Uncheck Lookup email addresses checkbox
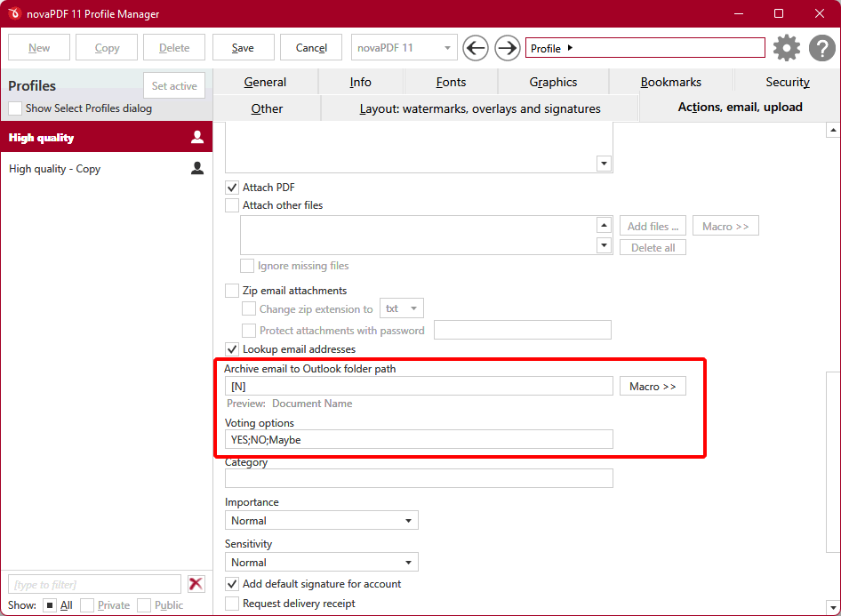Image resolution: width=841 pixels, height=616 pixels. coord(232,349)
